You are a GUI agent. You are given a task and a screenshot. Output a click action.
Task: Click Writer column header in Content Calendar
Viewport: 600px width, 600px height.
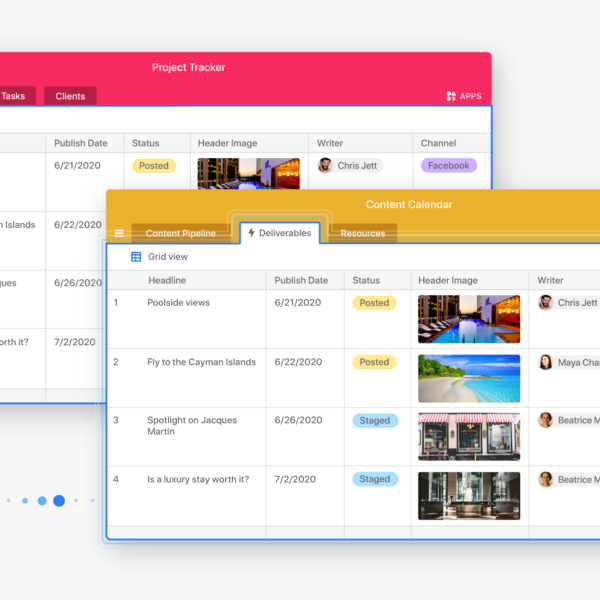[550, 280]
